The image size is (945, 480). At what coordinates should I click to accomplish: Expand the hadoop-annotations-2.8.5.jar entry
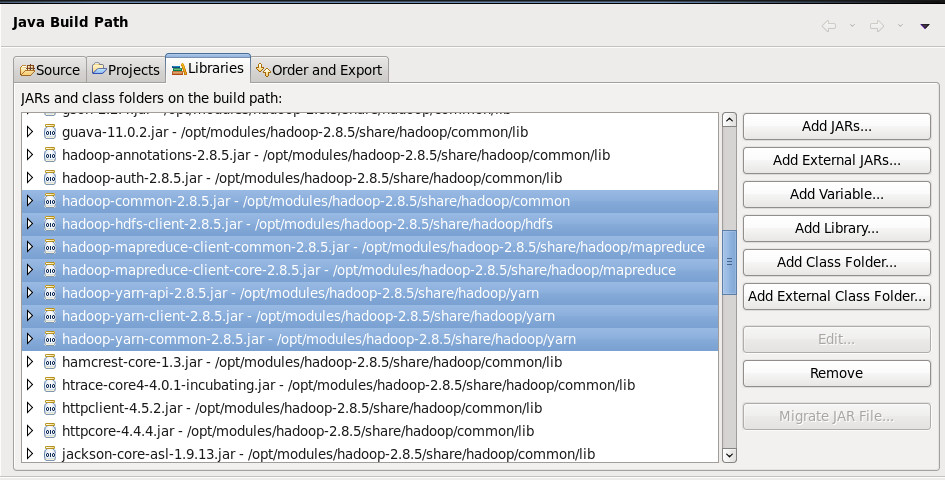30,155
